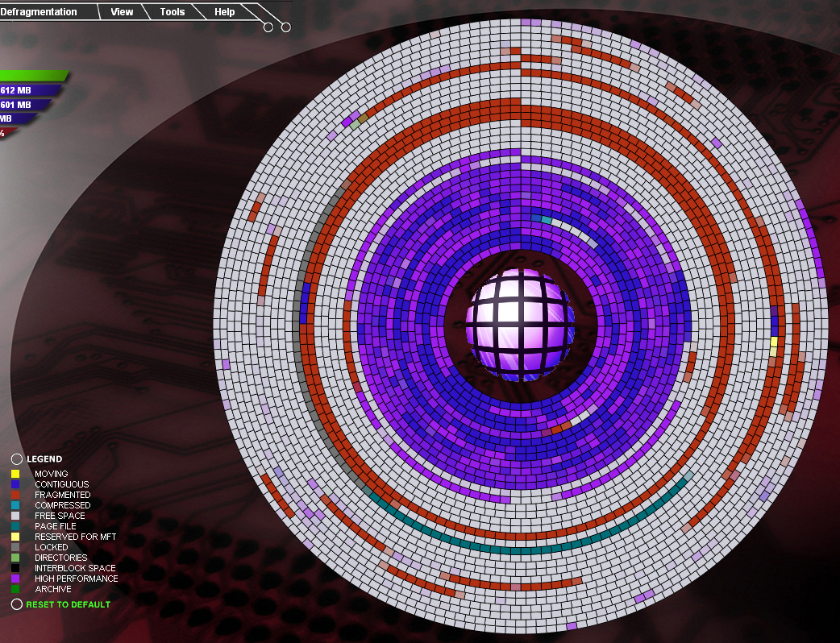Click the LOCKED legend label

point(52,547)
